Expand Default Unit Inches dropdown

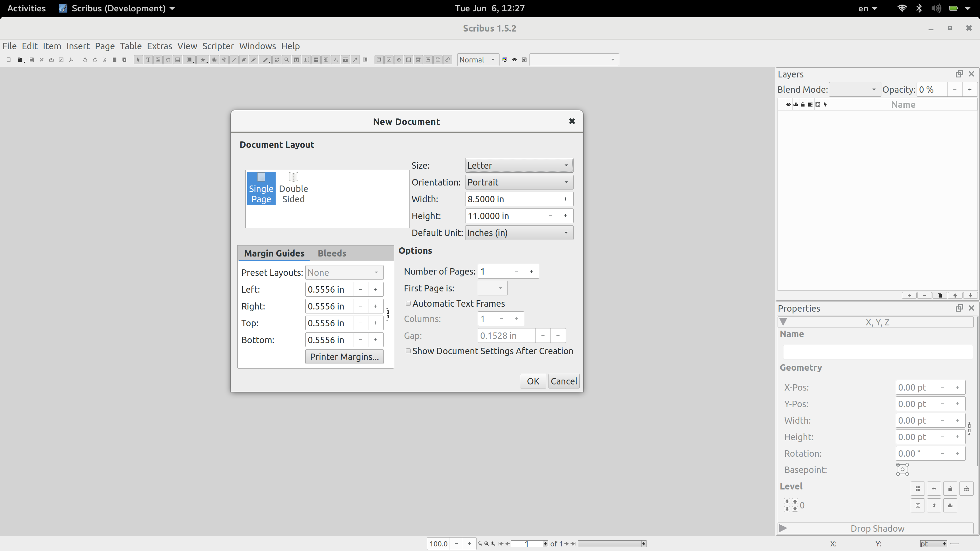pyautogui.click(x=518, y=233)
